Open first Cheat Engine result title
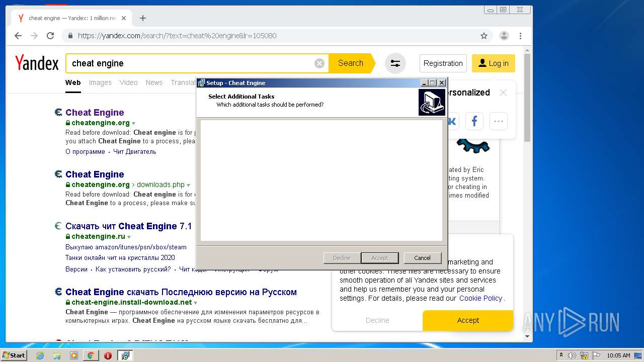The image size is (644, 362). click(95, 113)
